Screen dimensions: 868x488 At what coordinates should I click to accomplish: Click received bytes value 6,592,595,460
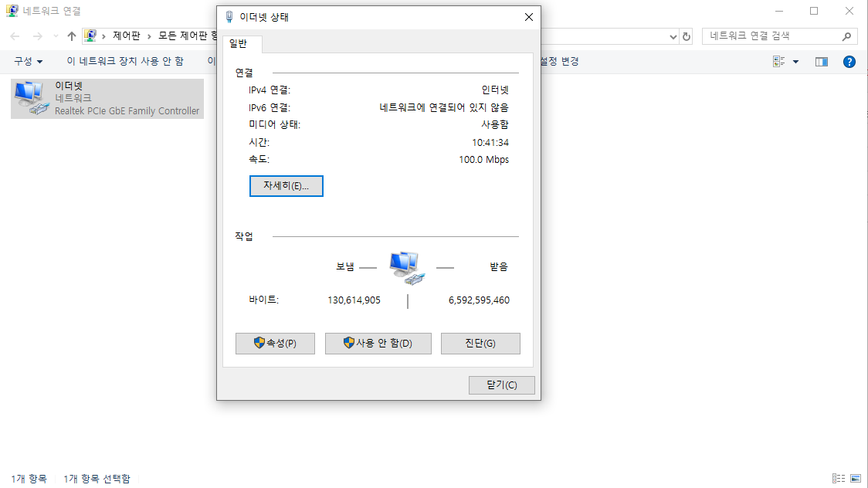coord(479,300)
